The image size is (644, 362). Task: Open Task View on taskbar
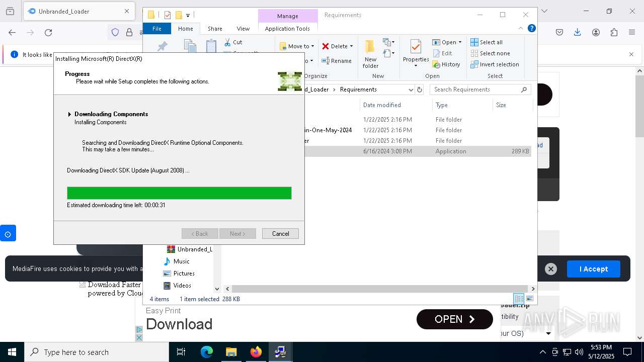(x=181, y=352)
